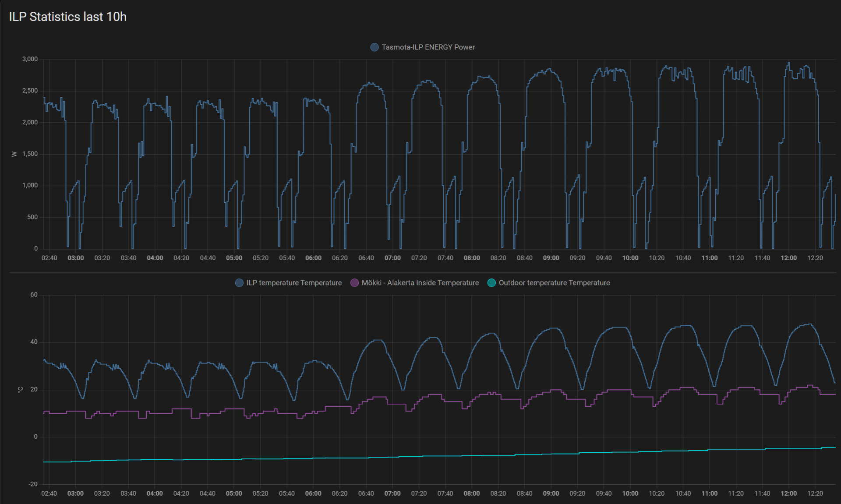Toggle the ILP temperature series legend dot
The width and height of the screenshot is (841, 504).
239,283
